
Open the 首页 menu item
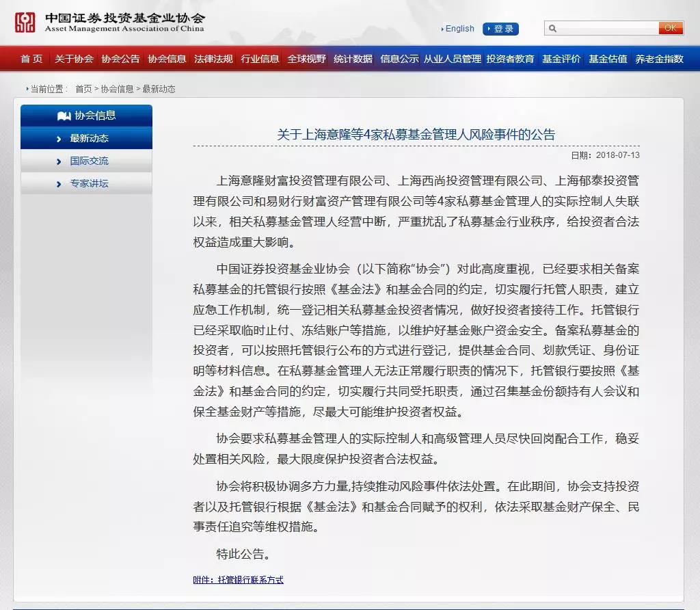(31, 59)
